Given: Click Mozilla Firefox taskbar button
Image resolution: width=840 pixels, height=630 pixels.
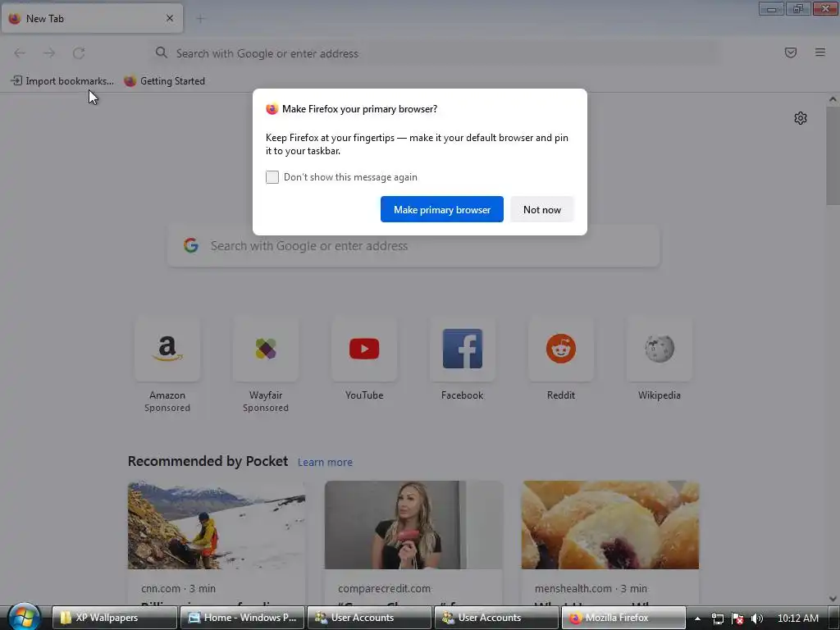Looking at the screenshot, I should coord(623,618).
